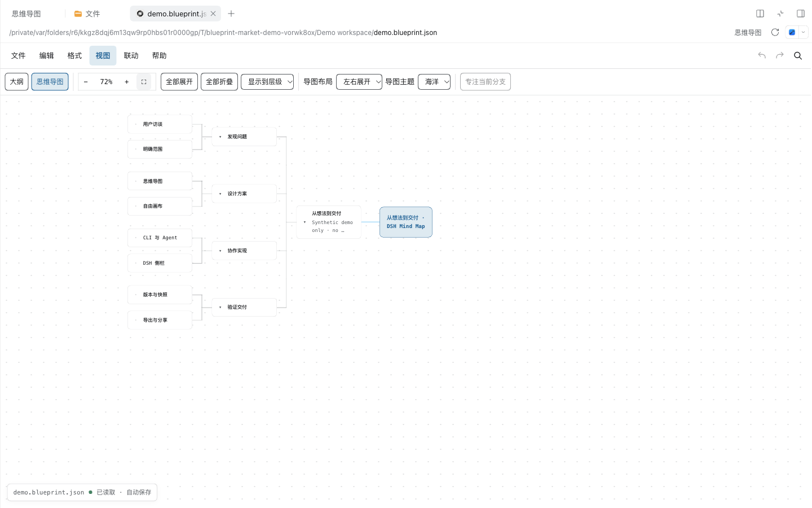Screen dimensions: 812x508
Task: Select the 版本与快照 node
Action: coord(160,295)
